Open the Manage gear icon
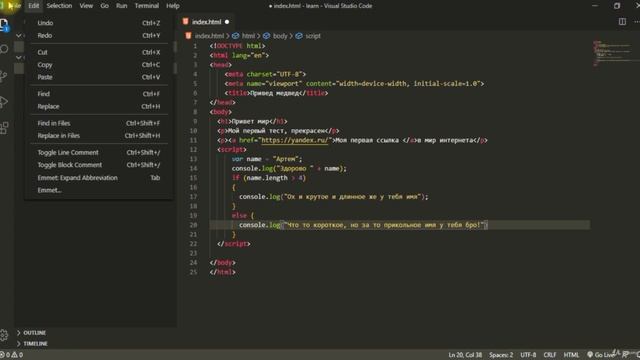Image resolution: width=640 pixels, height=360 pixels. [x=4, y=335]
